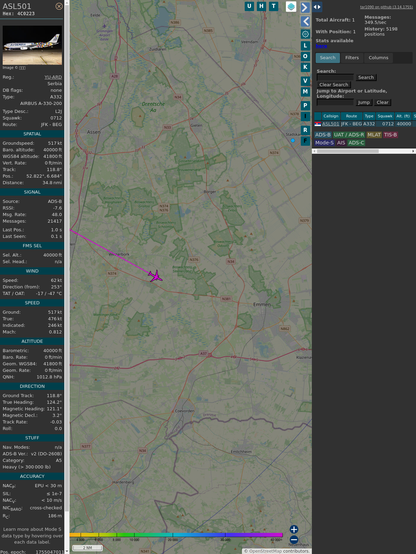
Task: Click the R map button
Action: (305, 130)
